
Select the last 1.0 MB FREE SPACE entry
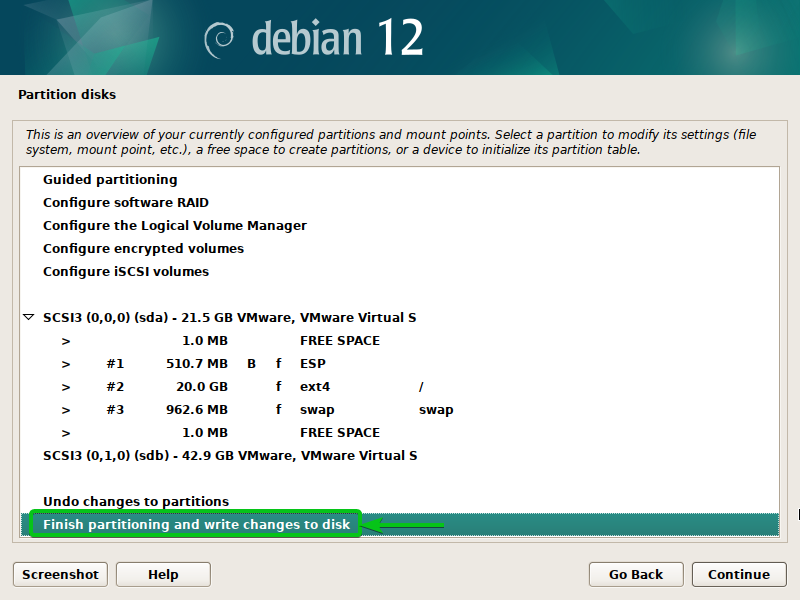click(x=340, y=433)
